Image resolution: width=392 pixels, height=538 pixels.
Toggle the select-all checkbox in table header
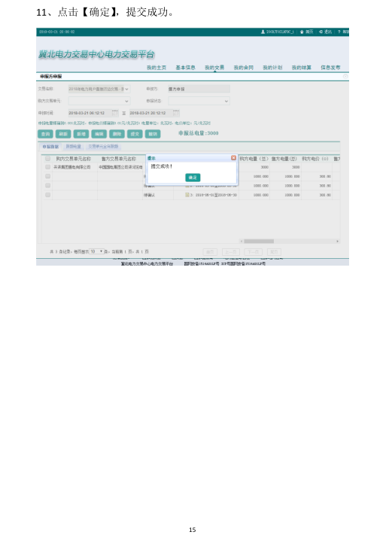coord(47,159)
